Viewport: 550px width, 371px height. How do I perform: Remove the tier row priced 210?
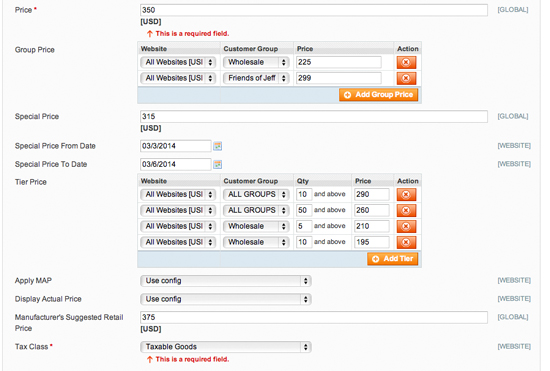(406, 226)
